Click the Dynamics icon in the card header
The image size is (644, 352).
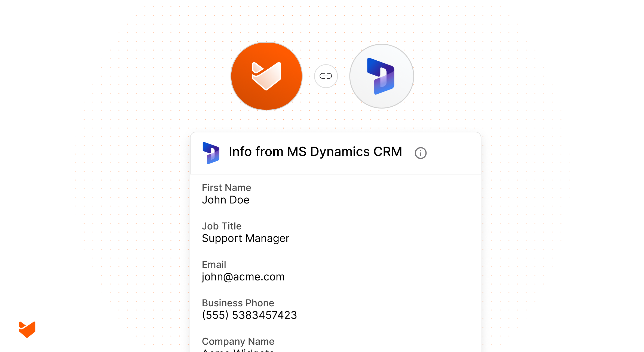tap(211, 153)
